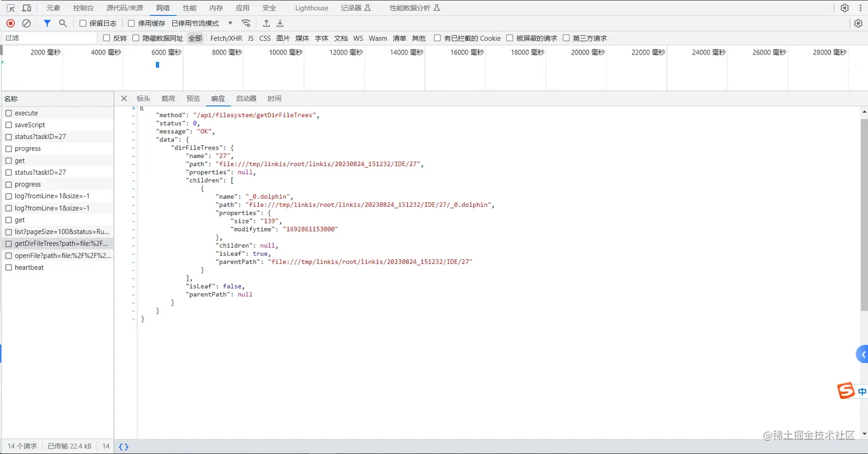Open the Lighthouse tab

point(312,8)
